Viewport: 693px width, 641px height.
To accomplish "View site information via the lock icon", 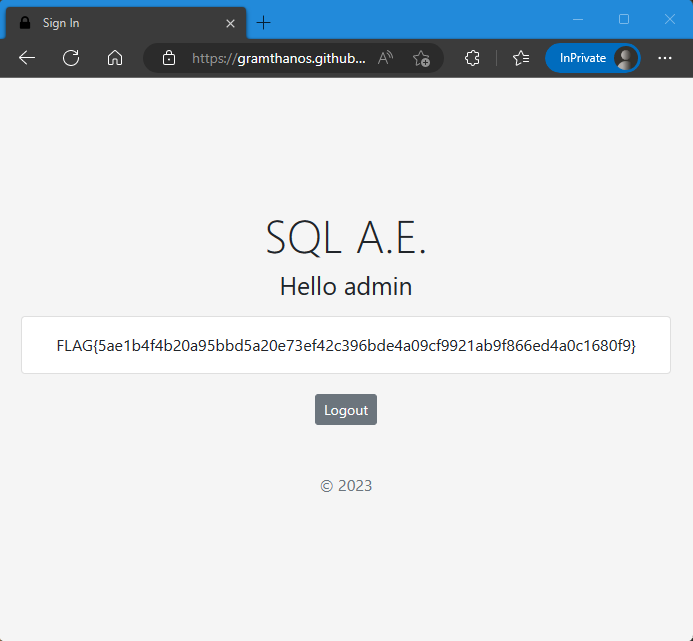I will [x=169, y=58].
